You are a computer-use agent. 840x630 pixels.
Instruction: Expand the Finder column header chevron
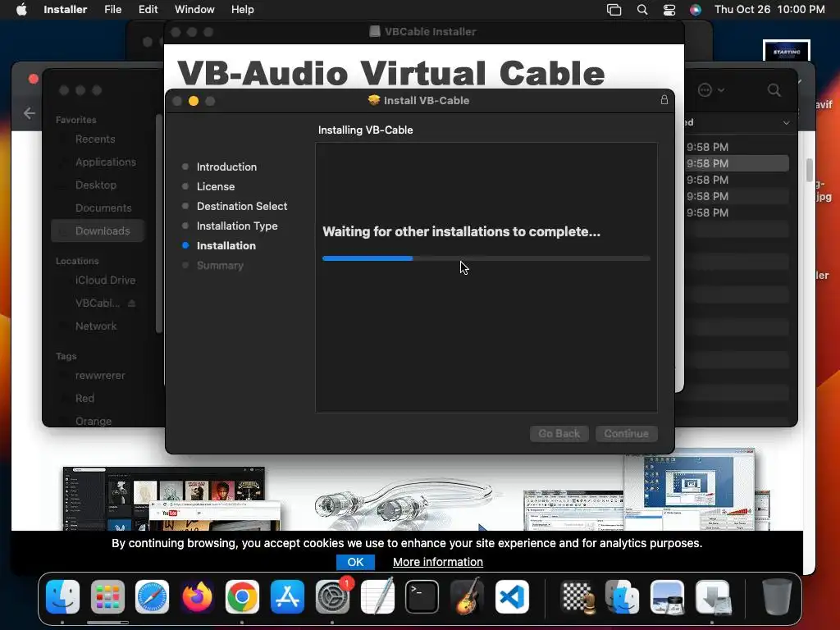pyautogui.click(x=786, y=123)
